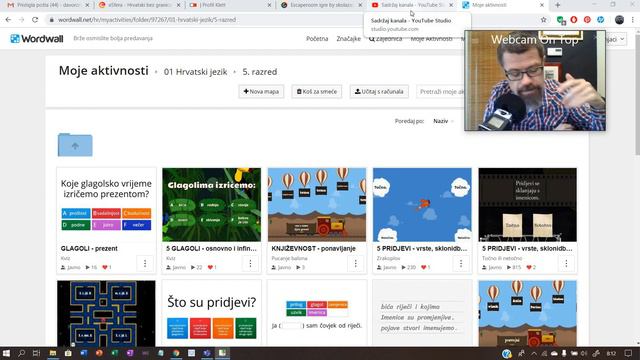Click the padlock site info icon
The width and height of the screenshot is (640, 360).
51,20
